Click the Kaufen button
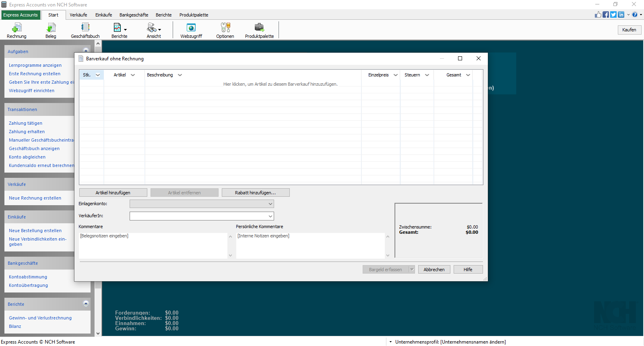644x346 pixels. point(629,30)
